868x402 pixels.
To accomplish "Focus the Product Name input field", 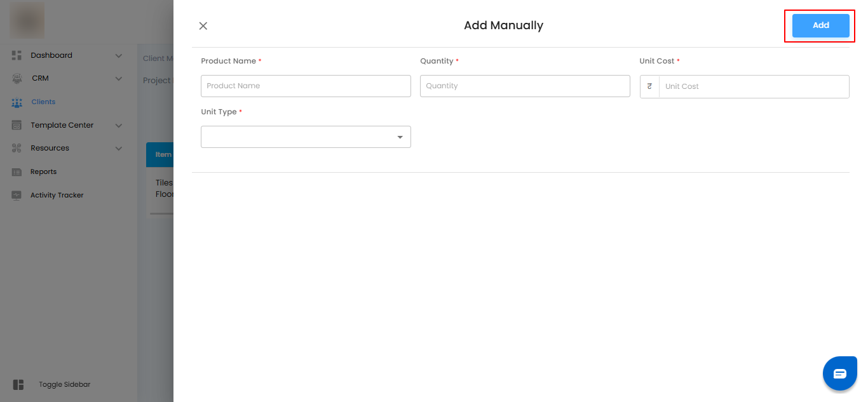I will point(306,86).
